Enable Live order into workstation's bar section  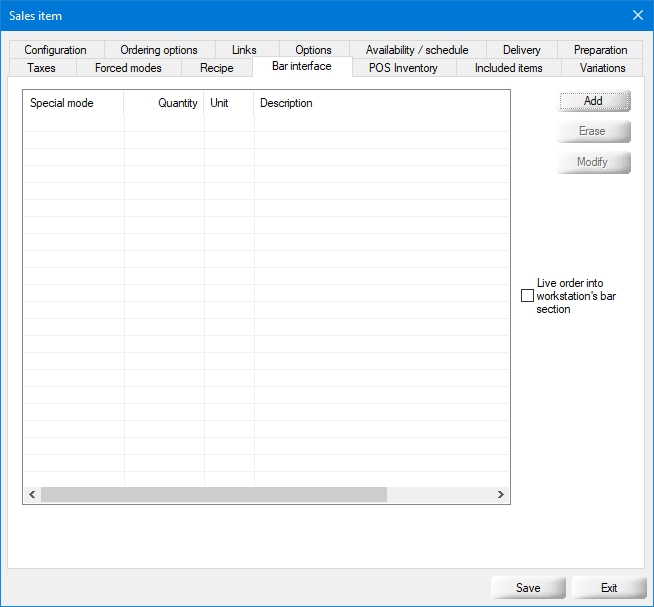(528, 296)
